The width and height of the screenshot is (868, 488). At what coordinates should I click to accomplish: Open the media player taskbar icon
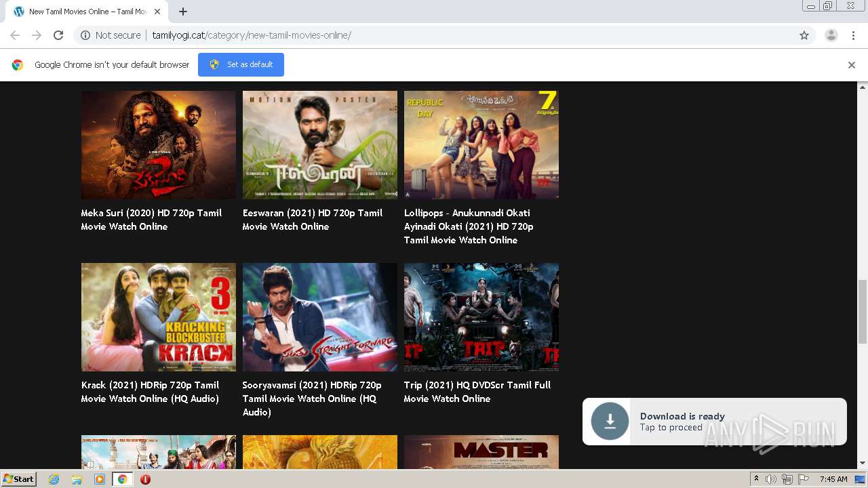100,479
